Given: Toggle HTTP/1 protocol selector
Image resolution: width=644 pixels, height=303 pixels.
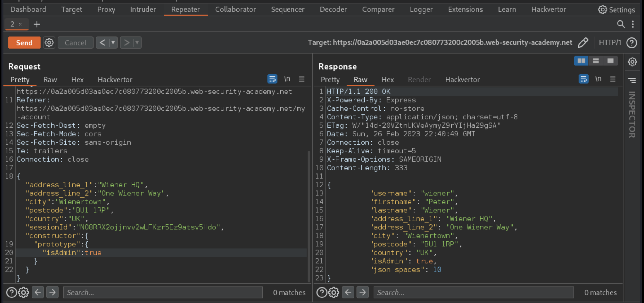Looking at the screenshot, I should coord(609,43).
